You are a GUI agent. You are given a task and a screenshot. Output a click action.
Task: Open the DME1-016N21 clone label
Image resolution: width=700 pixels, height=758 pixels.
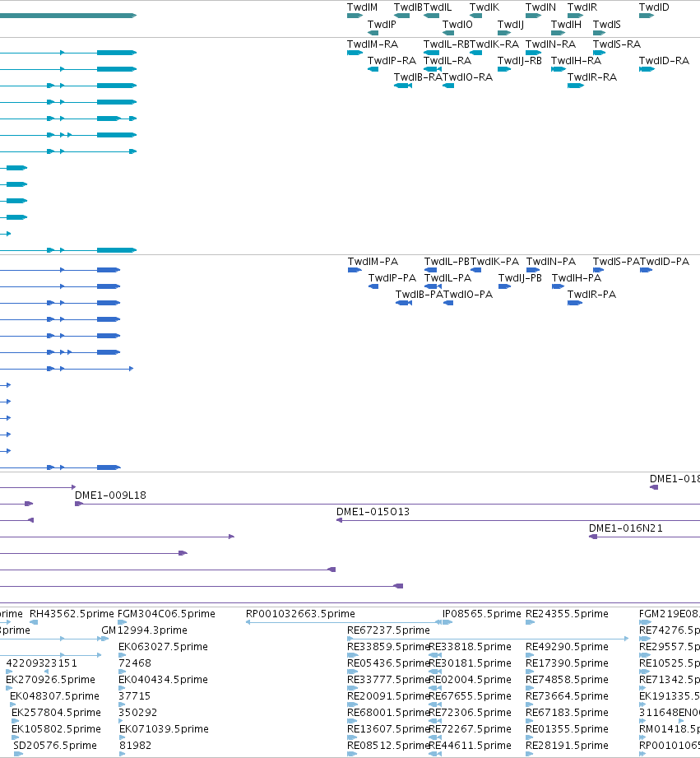tap(626, 528)
